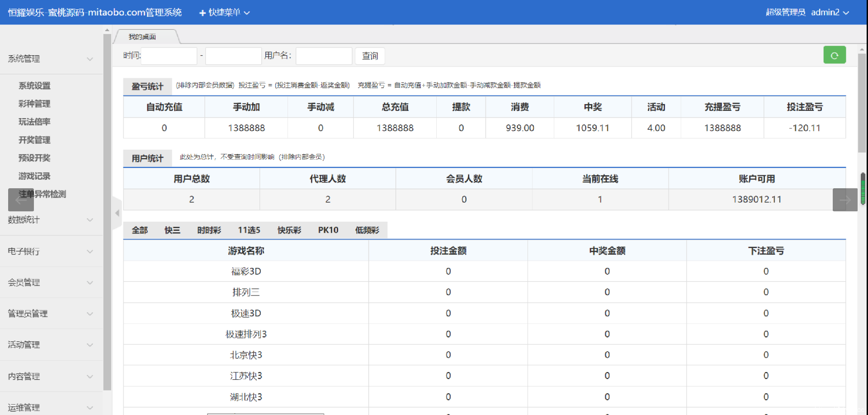Click the green refresh icon button

point(834,55)
